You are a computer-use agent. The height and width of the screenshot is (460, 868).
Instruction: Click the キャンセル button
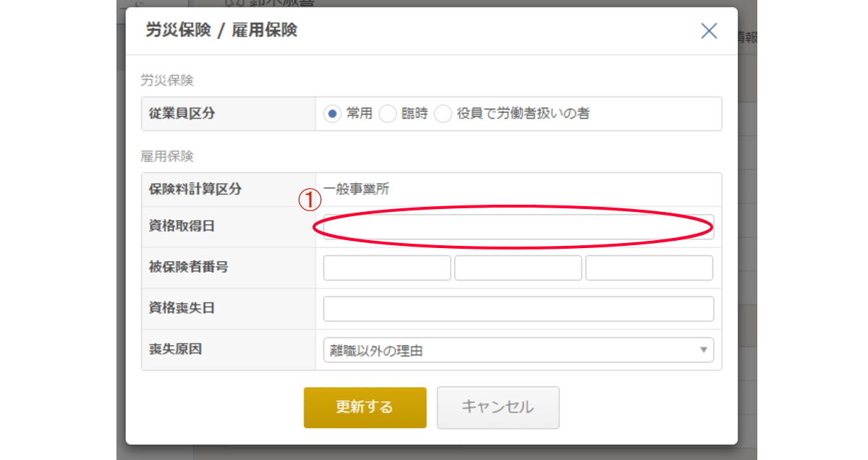pyautogui.click(x=498, y=407)
